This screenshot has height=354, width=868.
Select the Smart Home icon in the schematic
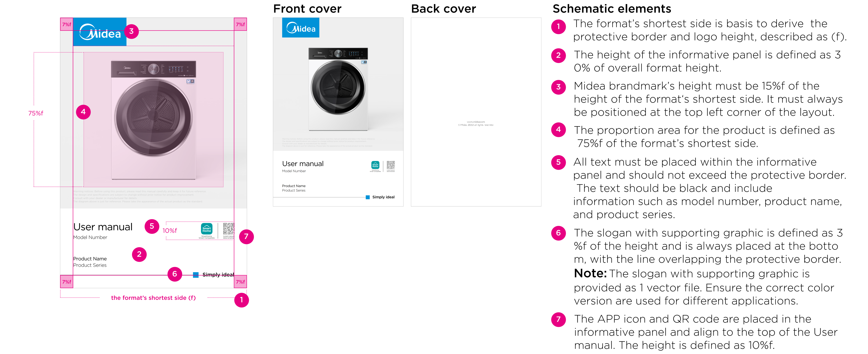pyautogui.click(x=207, y=229)
